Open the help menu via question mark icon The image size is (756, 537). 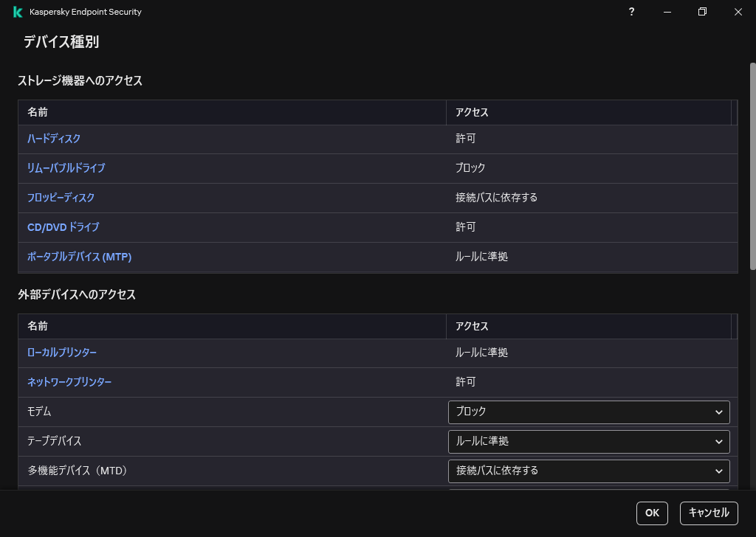tap(631, 12)
